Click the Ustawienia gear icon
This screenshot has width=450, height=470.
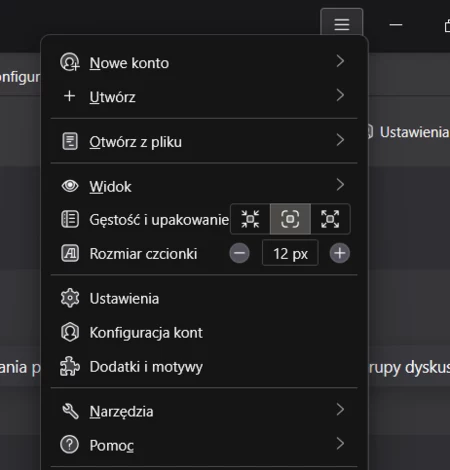coord(70,298)
